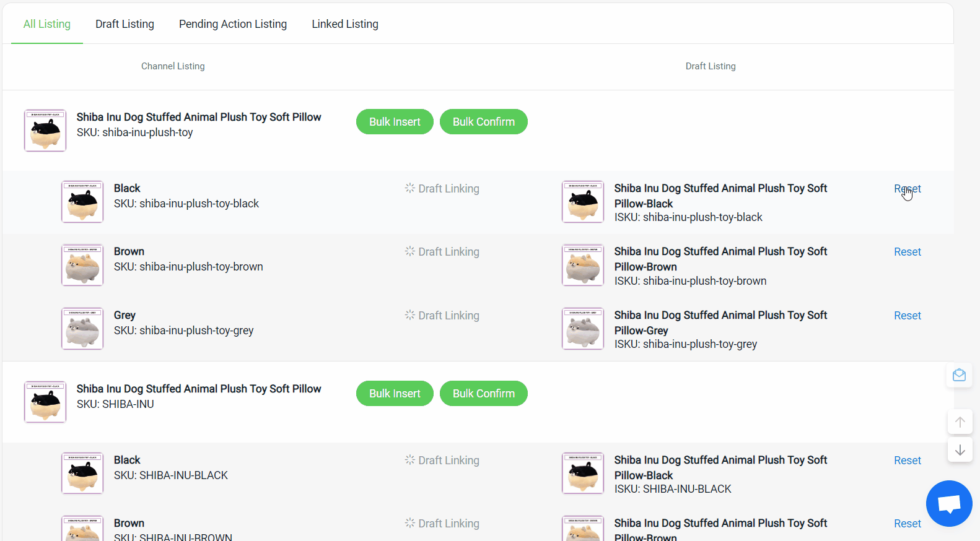
Task: Click the scroll-up arrow icon
Action: click(x=960, y=422)
